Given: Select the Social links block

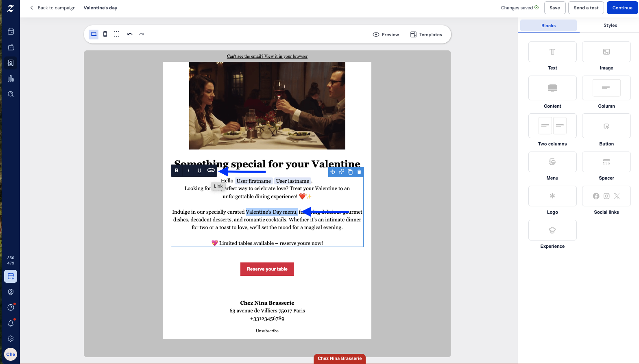Looking at the screenshot, I should pos(606,196).
